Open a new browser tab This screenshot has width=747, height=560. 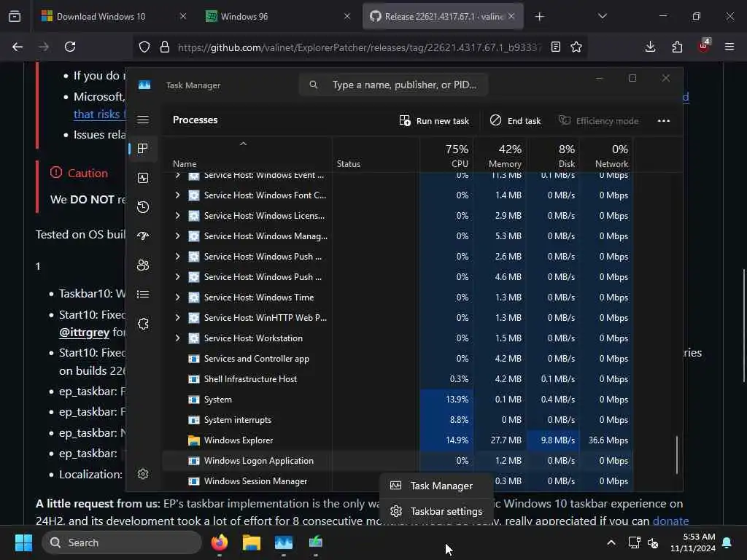[539, 17]
